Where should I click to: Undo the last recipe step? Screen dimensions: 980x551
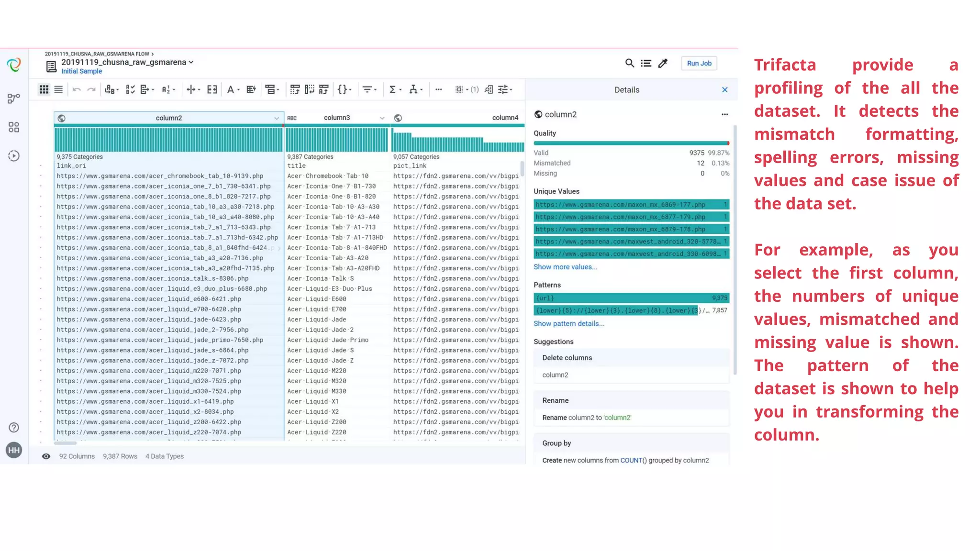tap(77, 89)
